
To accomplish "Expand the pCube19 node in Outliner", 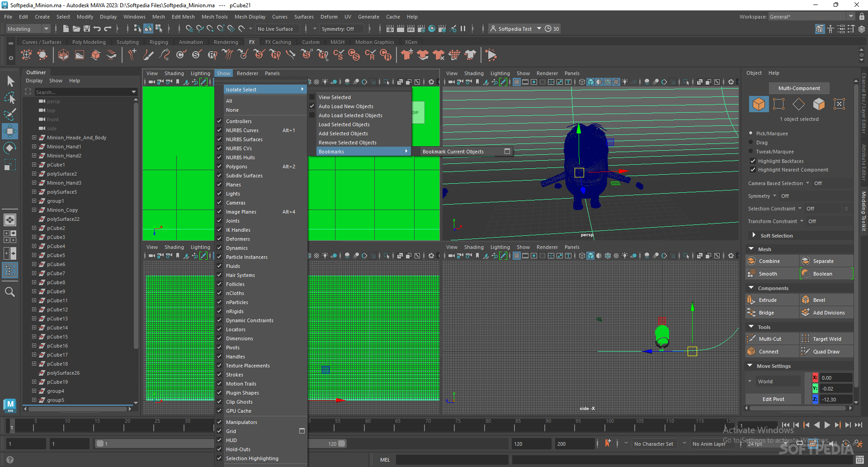I will (x=34, y=382).
